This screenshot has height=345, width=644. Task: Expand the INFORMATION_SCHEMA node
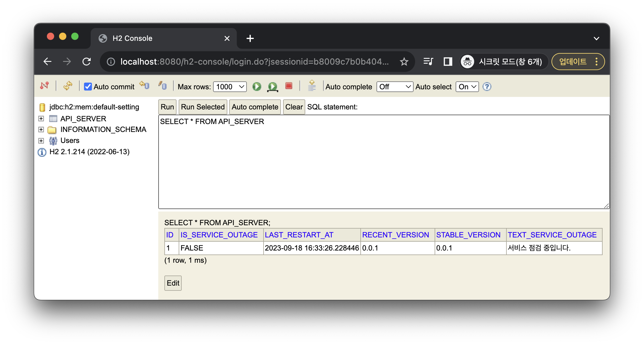pos(41,130)
